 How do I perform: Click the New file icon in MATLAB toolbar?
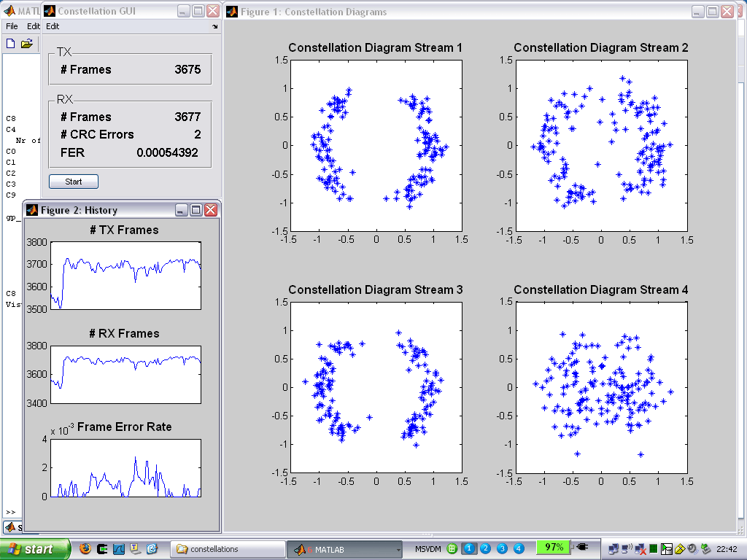pyautogui.click(x=10, y=44)
